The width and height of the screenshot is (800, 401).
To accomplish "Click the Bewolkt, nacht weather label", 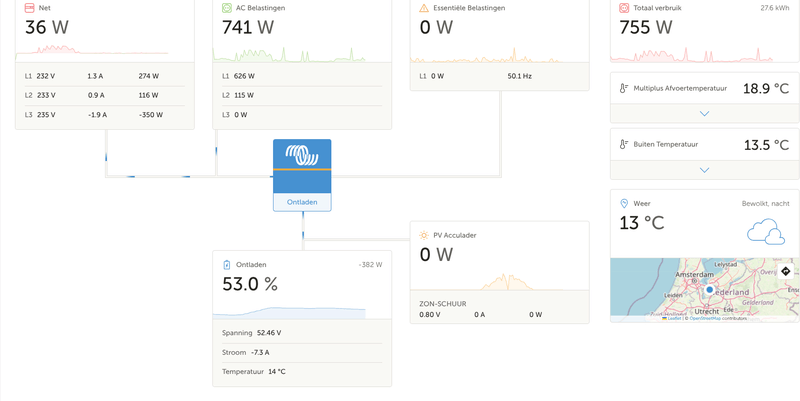I will (766, 204).
